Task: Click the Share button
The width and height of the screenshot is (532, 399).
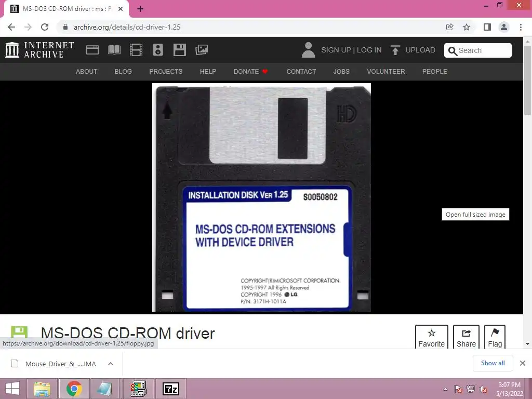Action: tap(466, 337)
